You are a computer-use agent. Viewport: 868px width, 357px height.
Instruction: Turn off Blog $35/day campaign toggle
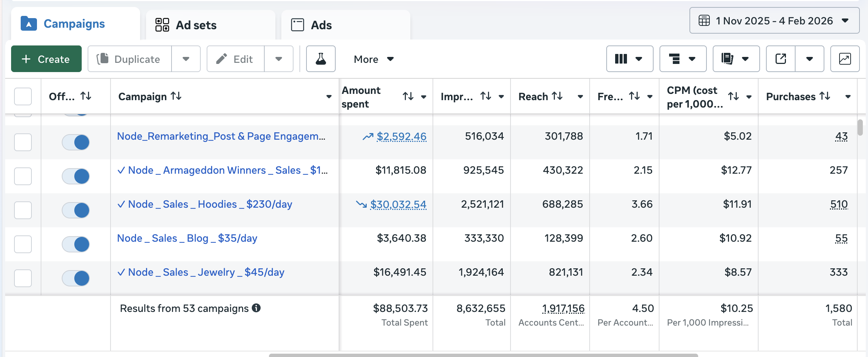76,244
